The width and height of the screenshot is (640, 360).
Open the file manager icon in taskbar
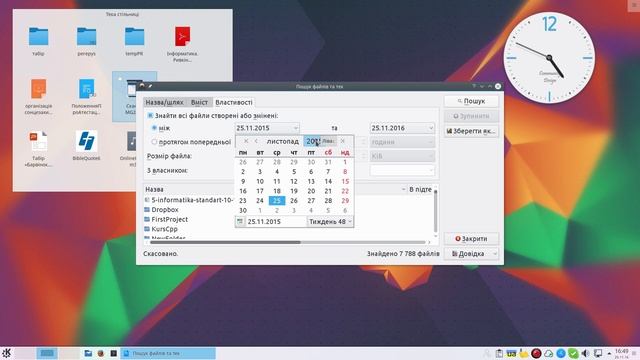pyautogui.click(x=88, y=353)
